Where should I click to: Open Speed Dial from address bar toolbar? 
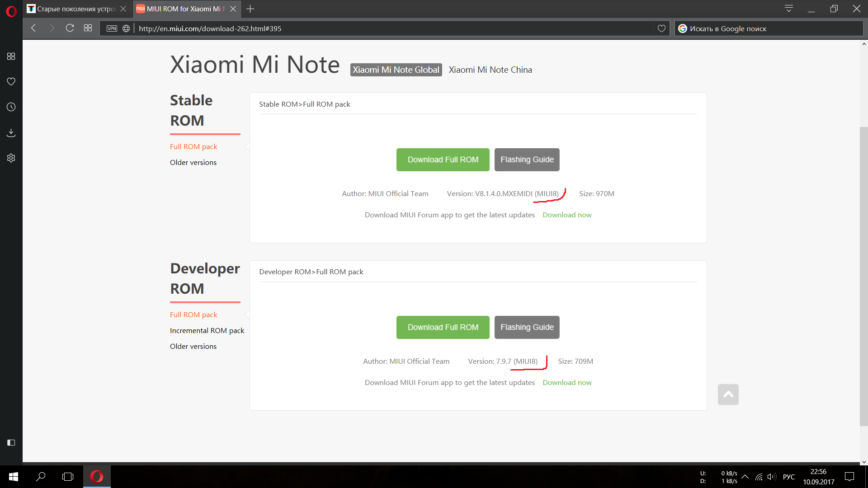88,28
